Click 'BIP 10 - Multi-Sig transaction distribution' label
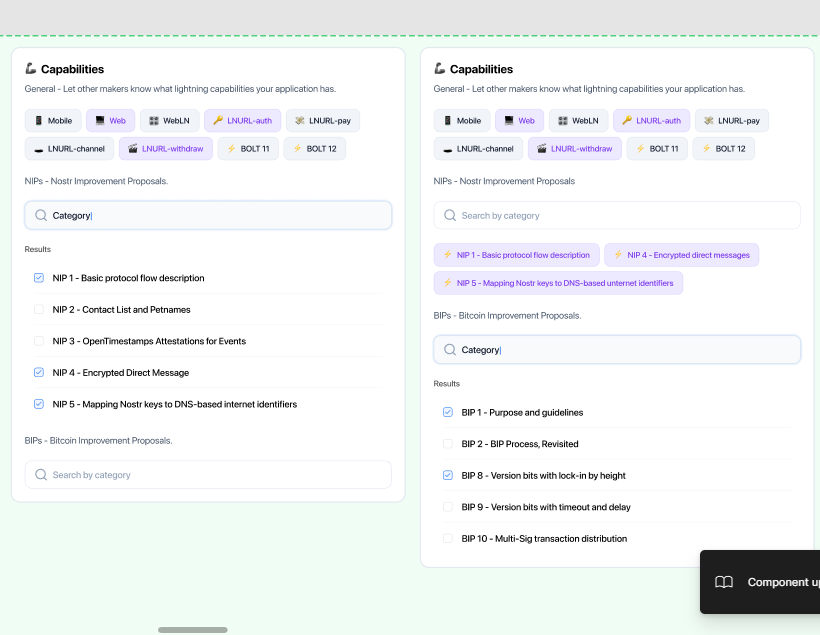This screenshot has width=820, height=635. (x=544, y=538)
